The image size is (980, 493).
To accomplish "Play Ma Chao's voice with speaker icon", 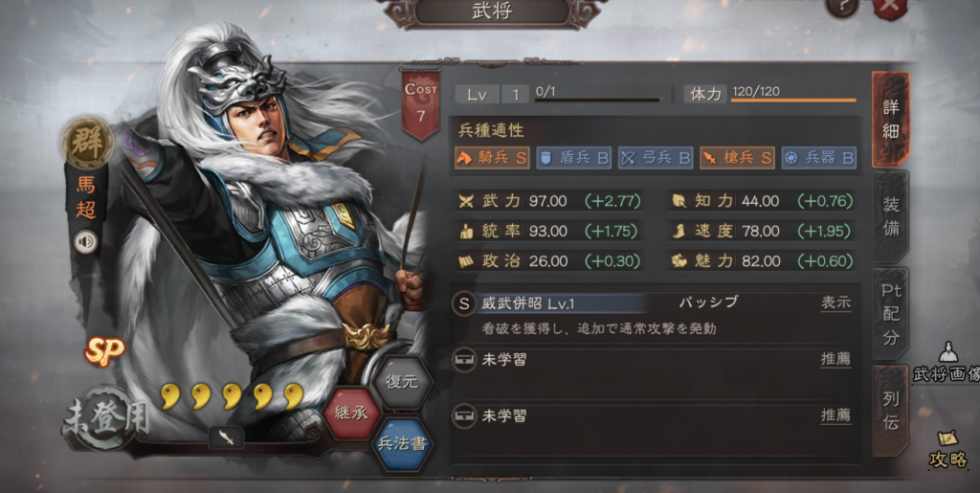I will click(85, 242).
